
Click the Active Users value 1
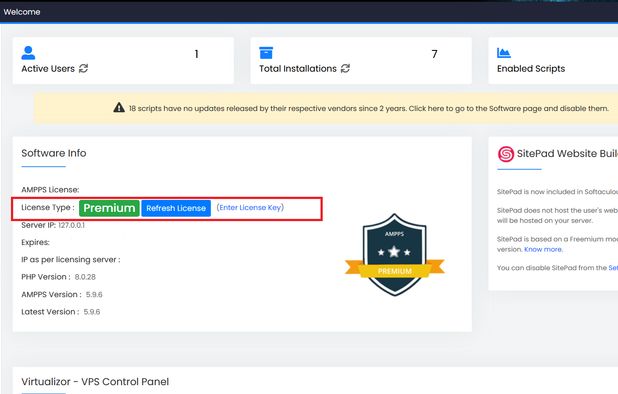(x=196, y=54)
